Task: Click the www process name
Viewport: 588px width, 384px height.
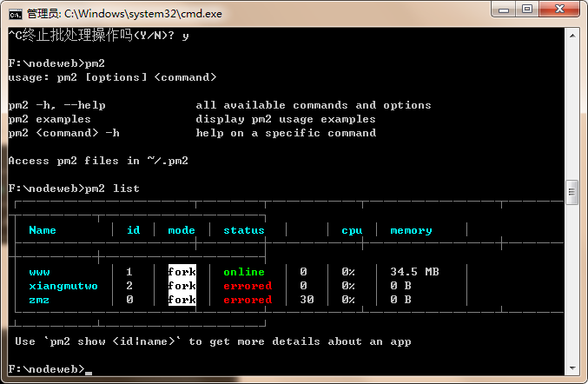Action: click(x=39, y=272)
